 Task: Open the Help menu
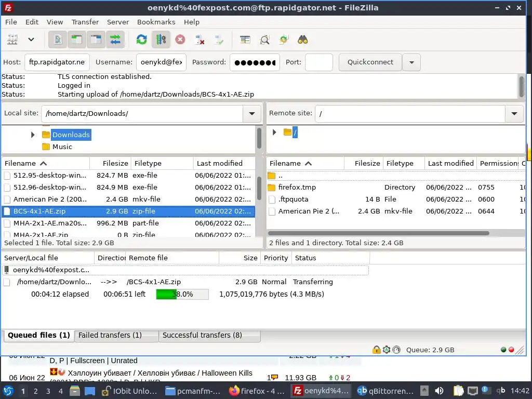[x=192, y=22]
